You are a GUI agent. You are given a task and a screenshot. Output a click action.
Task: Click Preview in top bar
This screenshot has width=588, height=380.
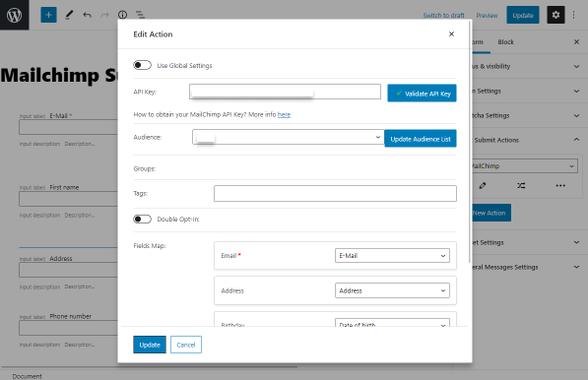coord(487,16)
